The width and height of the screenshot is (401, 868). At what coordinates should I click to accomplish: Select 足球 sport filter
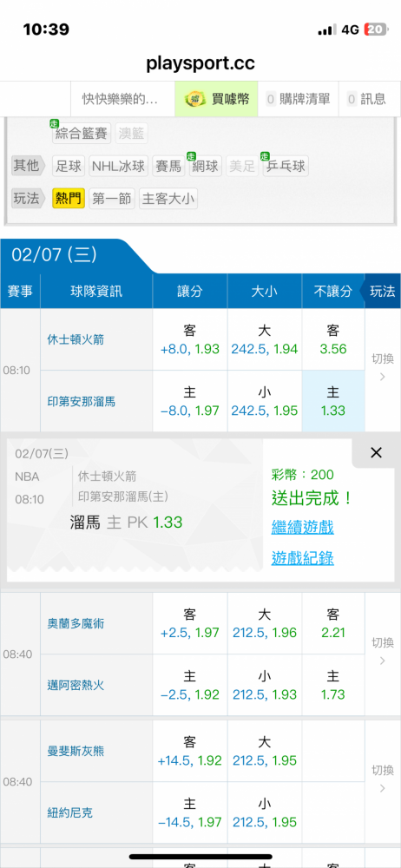[69, 166]
